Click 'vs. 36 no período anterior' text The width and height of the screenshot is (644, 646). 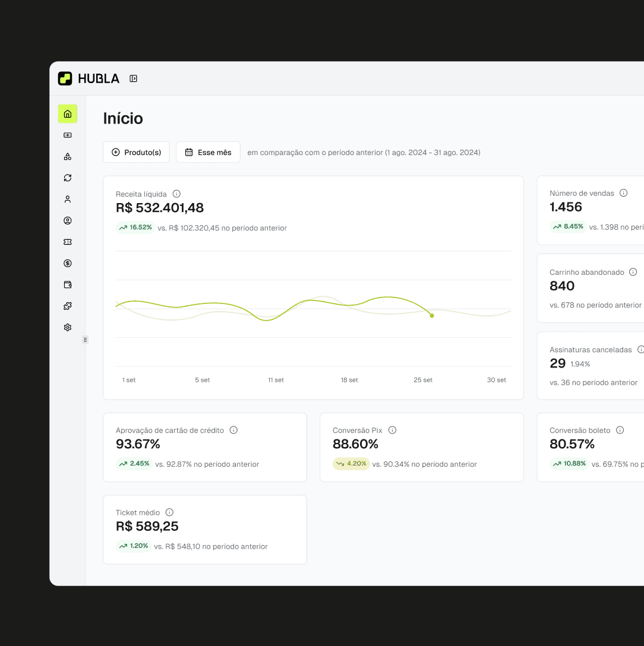(x=594, y=382)
